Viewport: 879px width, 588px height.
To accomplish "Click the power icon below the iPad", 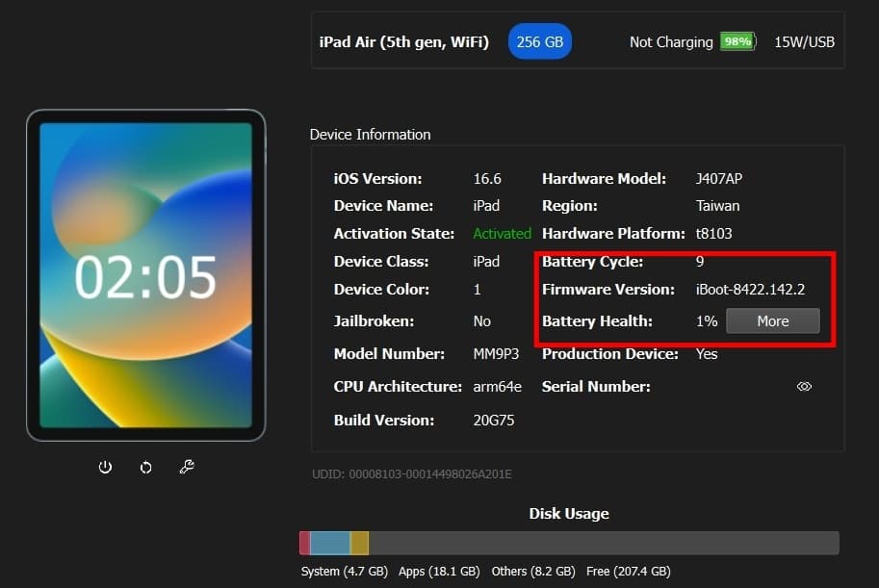I will tap(105, 467).
